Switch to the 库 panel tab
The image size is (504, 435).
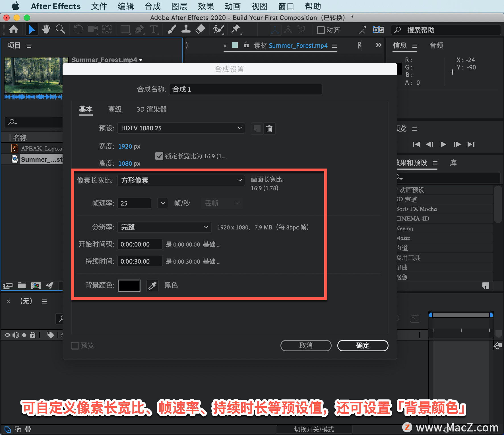pos(453,163)
